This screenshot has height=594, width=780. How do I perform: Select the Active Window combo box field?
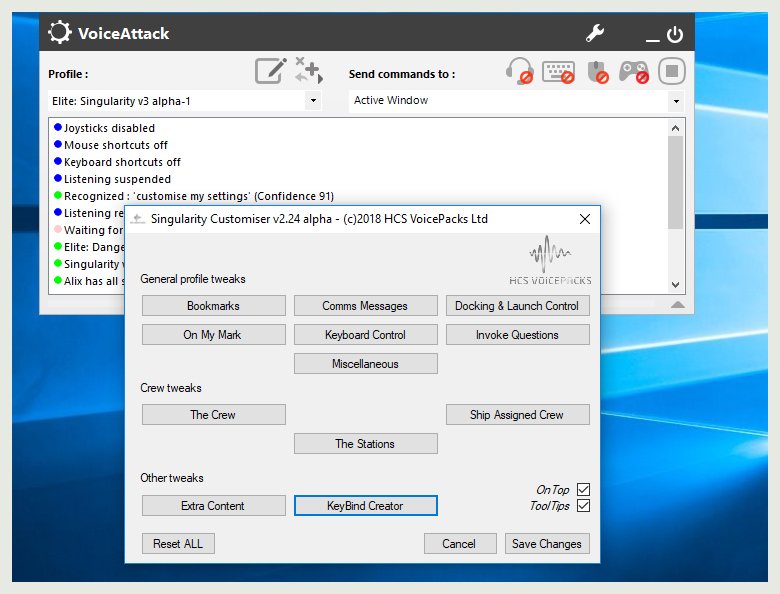(x=516, y=101)
